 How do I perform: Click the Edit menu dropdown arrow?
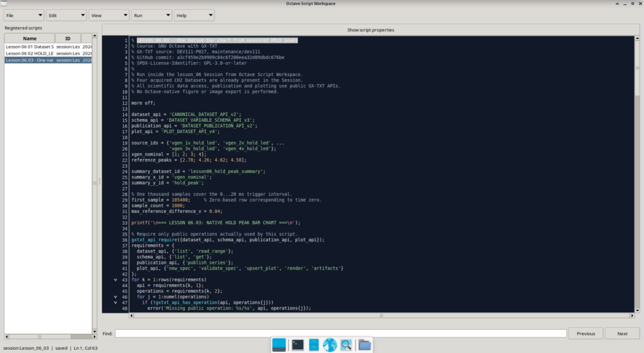pyautogui.click(x=82, y=15)
